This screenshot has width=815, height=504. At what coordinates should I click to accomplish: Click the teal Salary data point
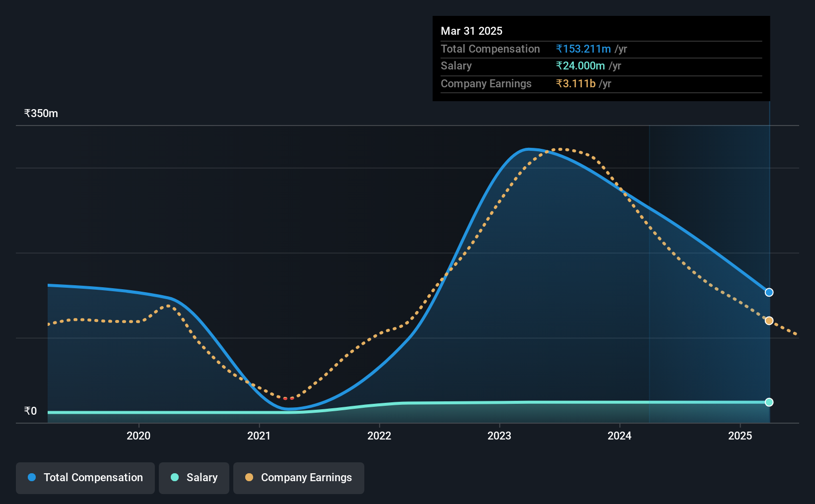point(769,402)
